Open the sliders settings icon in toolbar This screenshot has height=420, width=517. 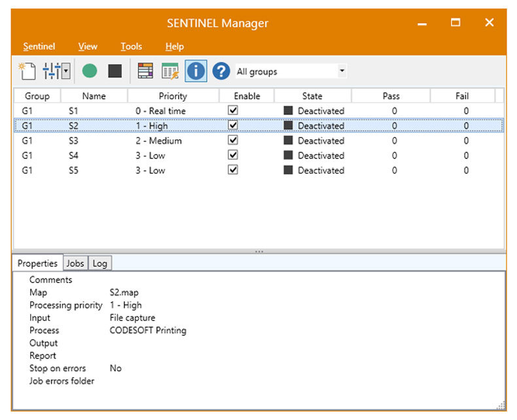coord(51,71)
